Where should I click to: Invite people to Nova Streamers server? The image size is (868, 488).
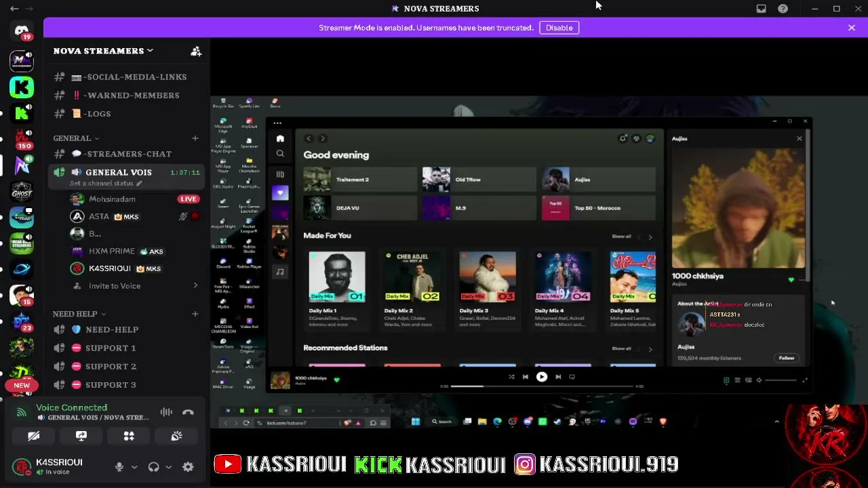(x=196, y=51)
